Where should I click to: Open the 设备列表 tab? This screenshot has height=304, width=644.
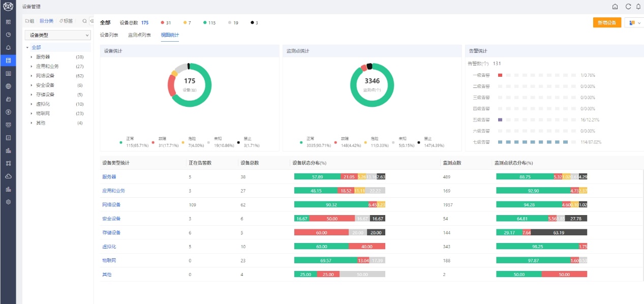(x=109, y=35)
